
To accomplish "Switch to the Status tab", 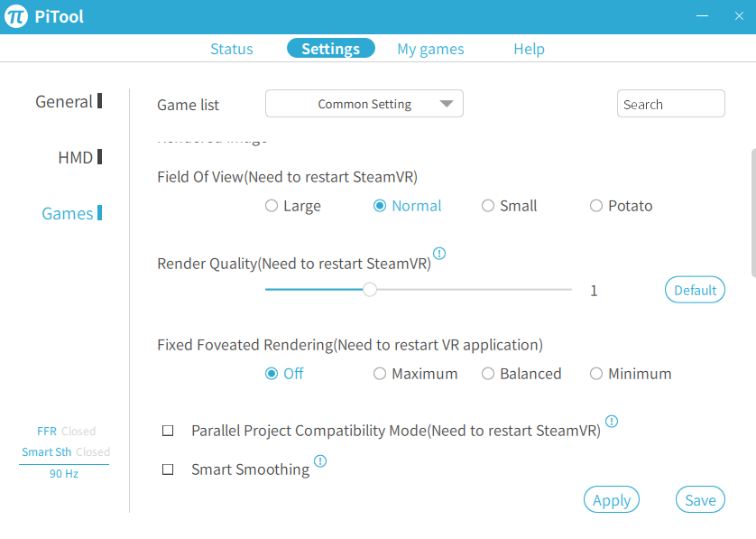I will 232,49.
